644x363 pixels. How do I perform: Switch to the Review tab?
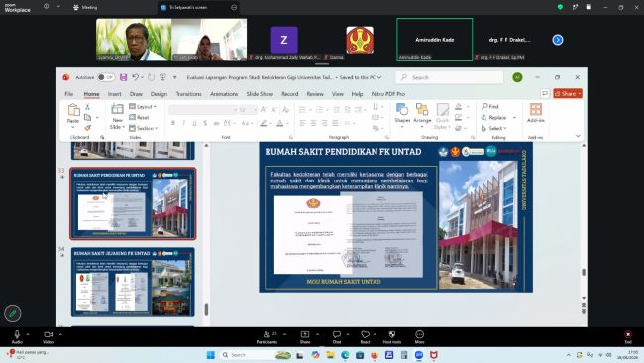pyautogui.click(x=315, y=94)
